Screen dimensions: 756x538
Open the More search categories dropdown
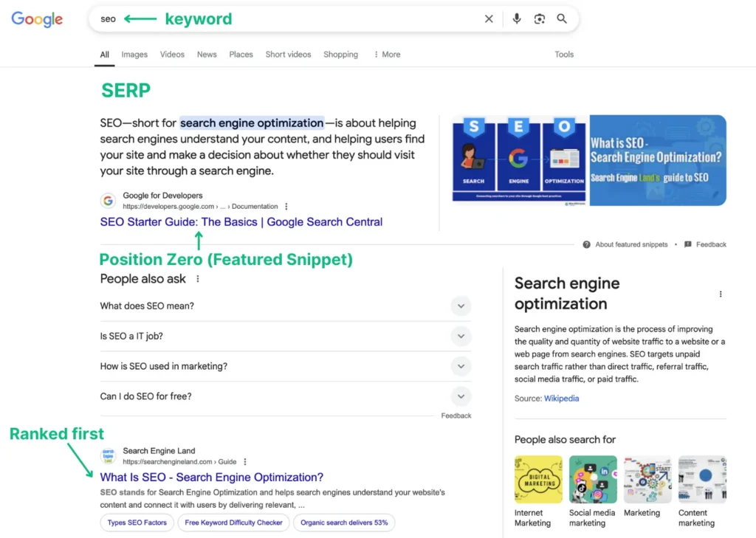pyautogui.click(x=386, y=54)
